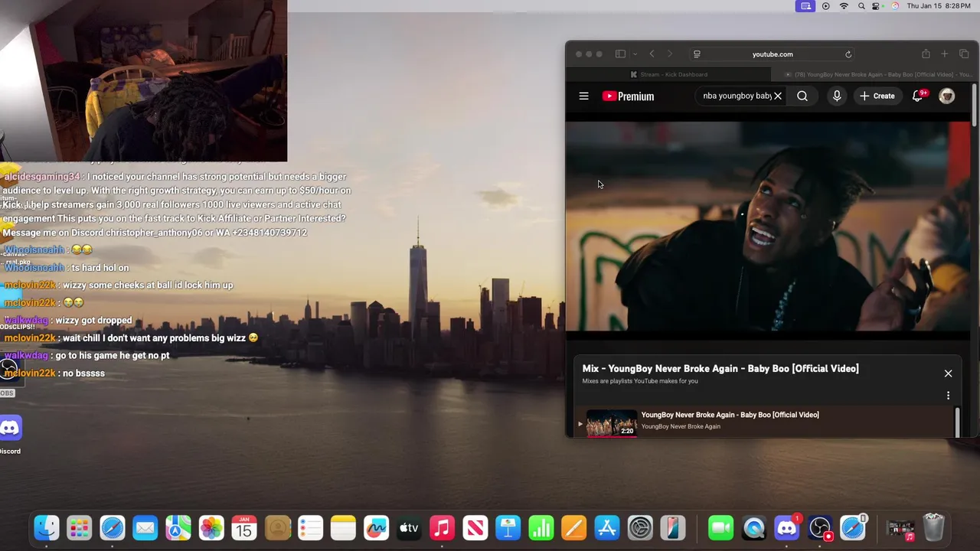Screen dimensions: 980x551
Task: Go back in Safari
Action: 652,54
